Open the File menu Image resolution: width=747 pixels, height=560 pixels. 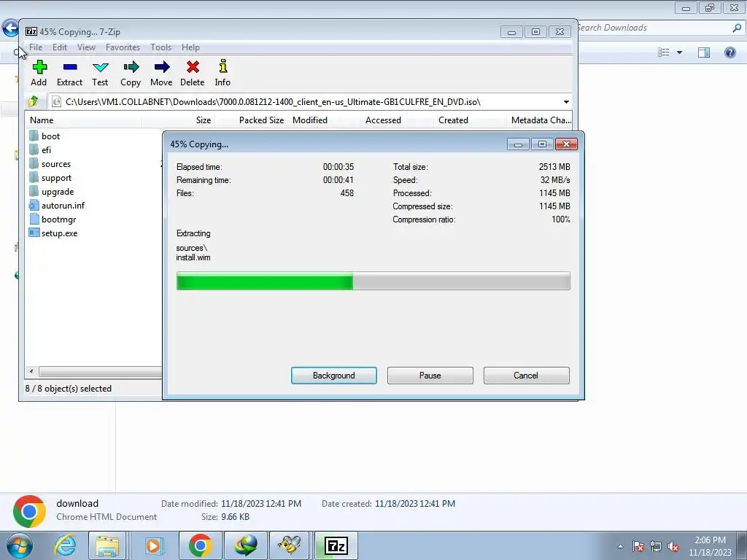coord(36,47)
